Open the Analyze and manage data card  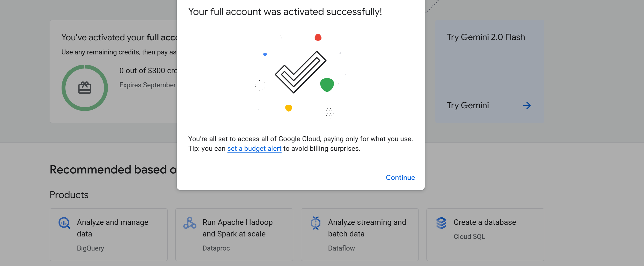(108, 235)
